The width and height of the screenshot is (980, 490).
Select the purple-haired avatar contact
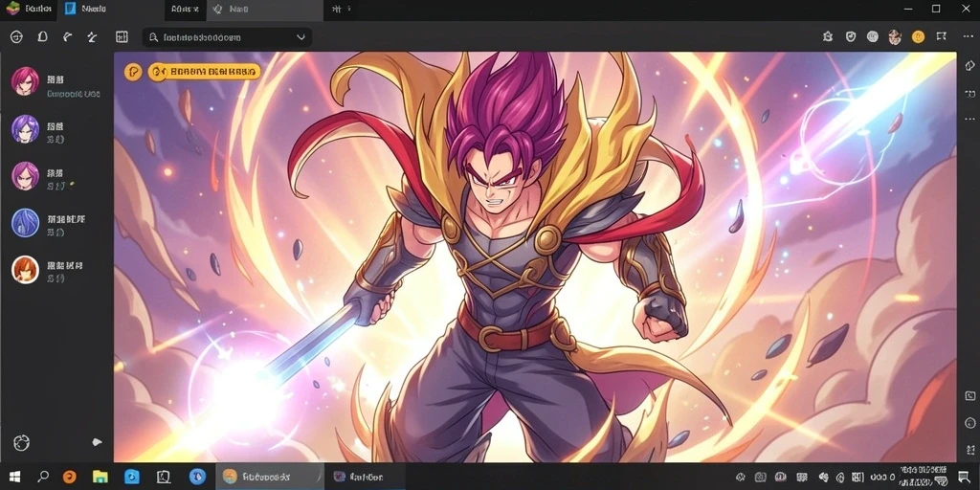coord(26,129)
